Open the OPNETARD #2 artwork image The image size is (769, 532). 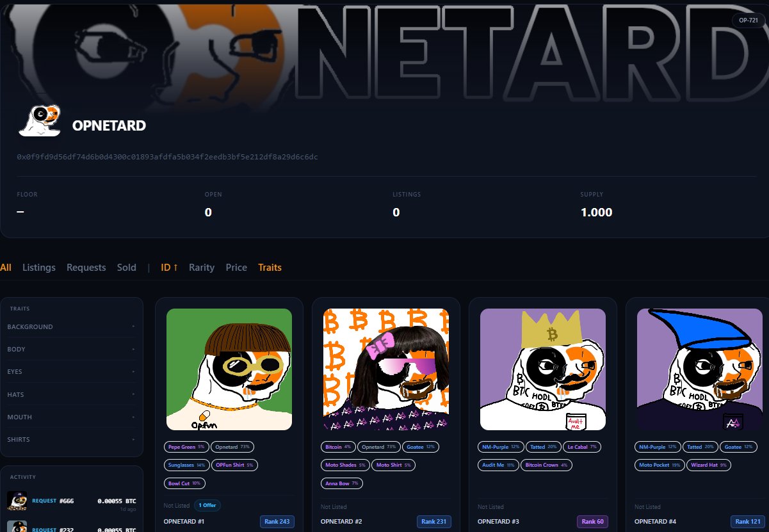point(386,369)
